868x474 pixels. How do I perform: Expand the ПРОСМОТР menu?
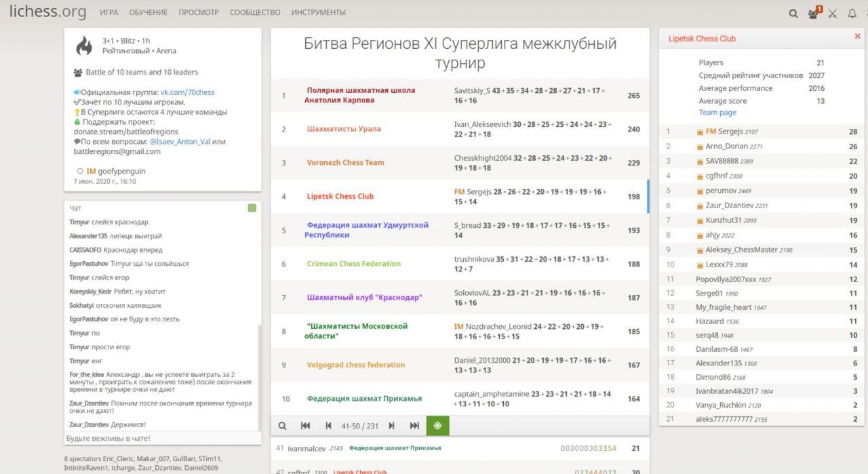[199, 12]
